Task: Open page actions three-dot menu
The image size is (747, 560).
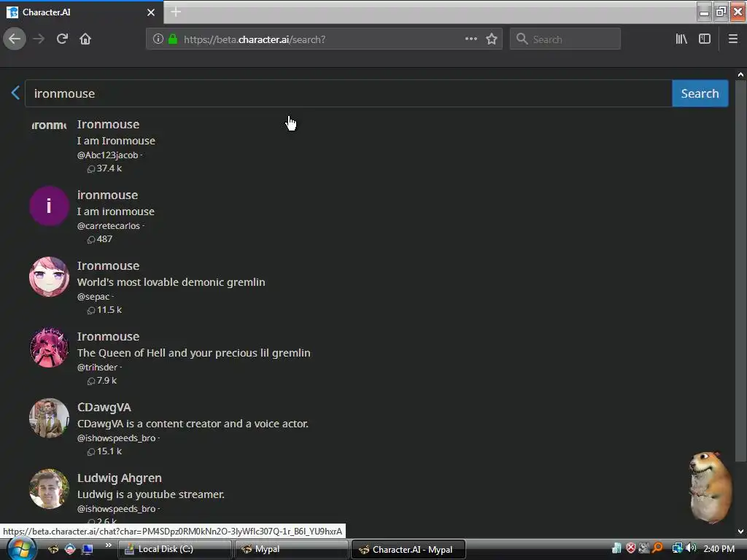Action: click(x=471, y=39)
